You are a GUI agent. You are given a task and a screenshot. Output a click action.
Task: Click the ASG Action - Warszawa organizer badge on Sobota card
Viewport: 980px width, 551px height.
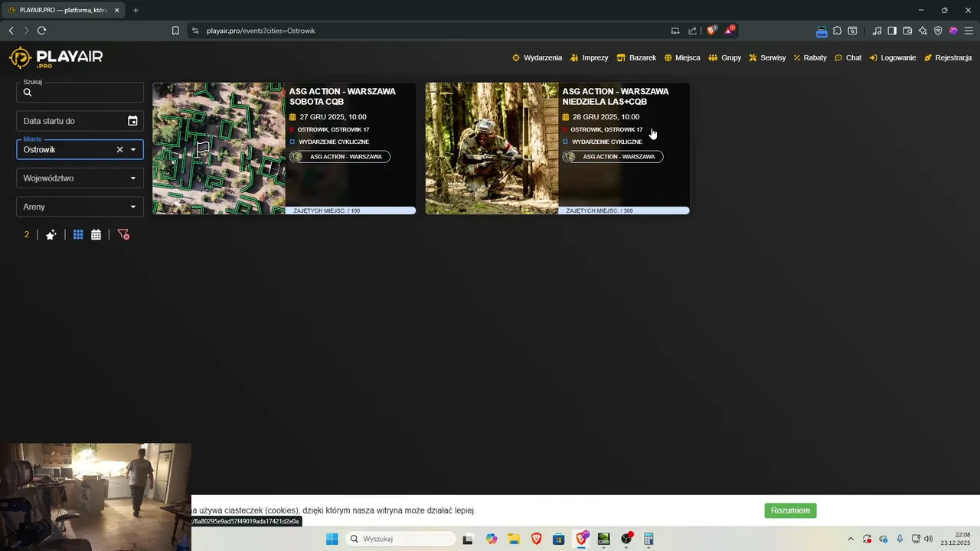[340, 157]
